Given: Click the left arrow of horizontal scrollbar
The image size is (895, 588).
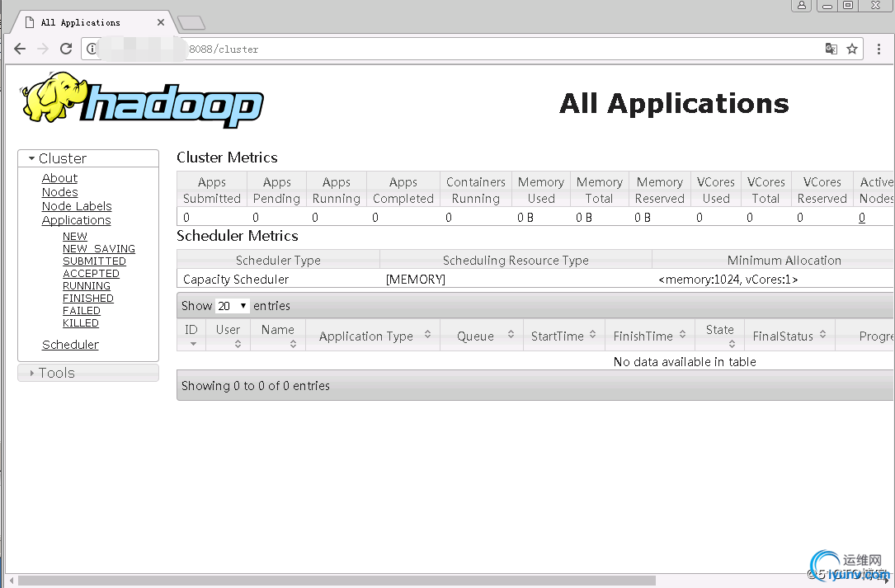Looking at the screenshot, I should (11, 581).
